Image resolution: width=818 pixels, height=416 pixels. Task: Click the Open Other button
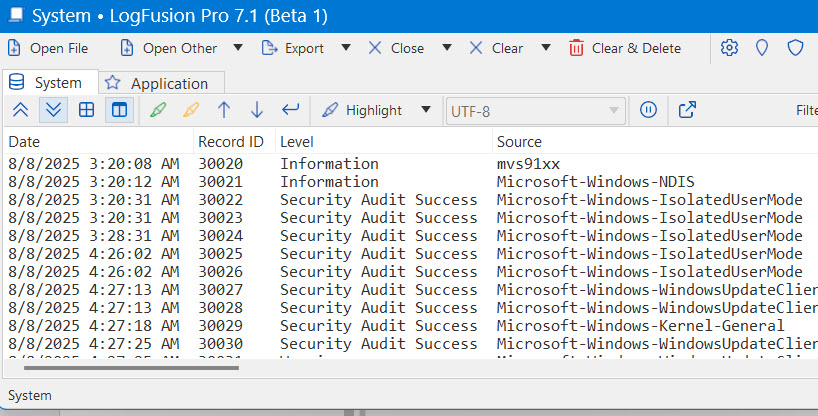coord(168,48)
